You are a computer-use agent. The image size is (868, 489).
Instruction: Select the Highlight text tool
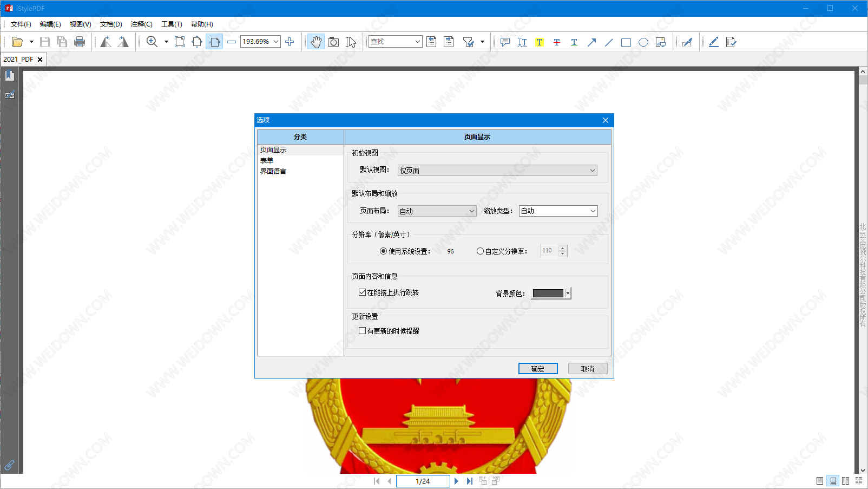540,42
